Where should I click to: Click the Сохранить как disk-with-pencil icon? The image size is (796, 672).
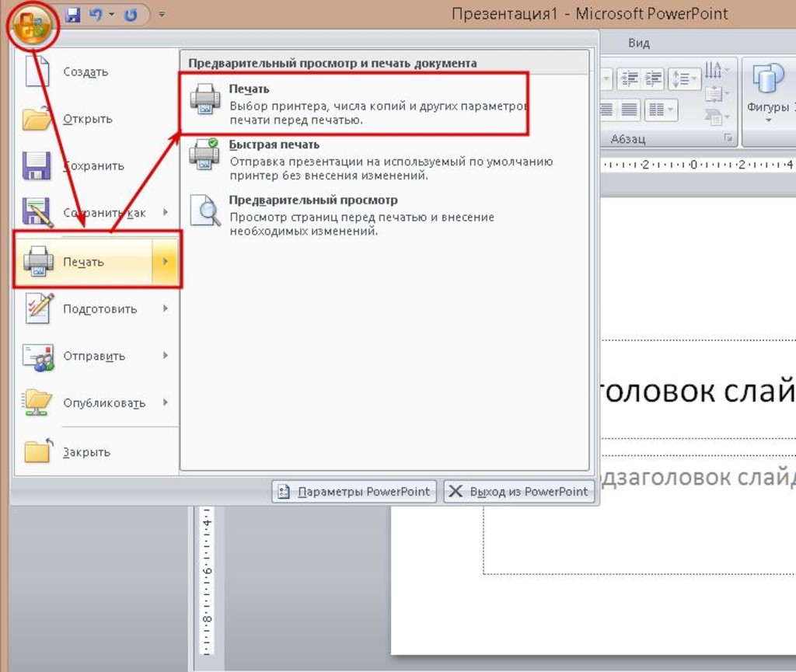[37, 212]
